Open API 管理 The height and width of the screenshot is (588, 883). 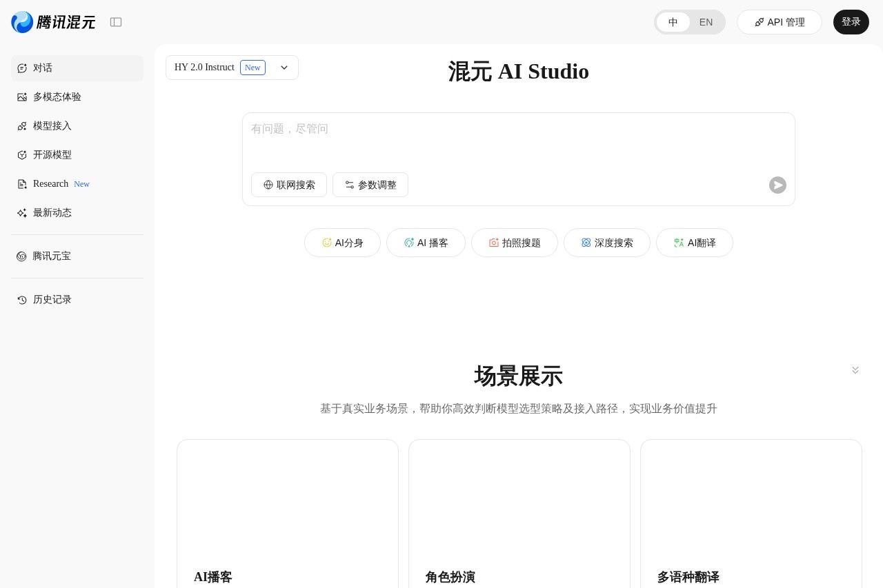(x=780, y=22)
